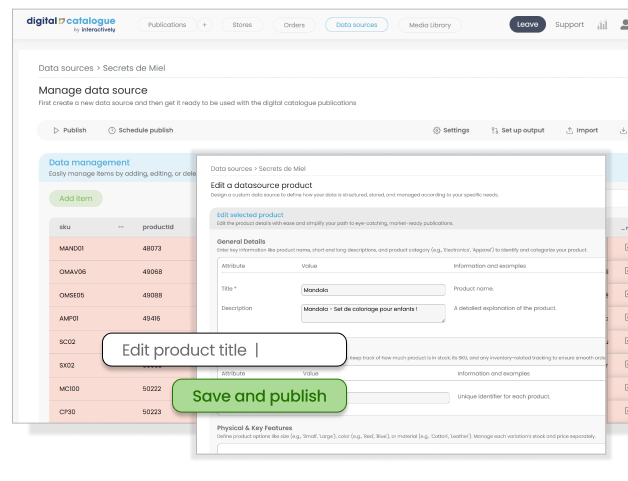Screen dimensions: 628x481
Task: Click the Import upload icon
Action: (570, 130)
